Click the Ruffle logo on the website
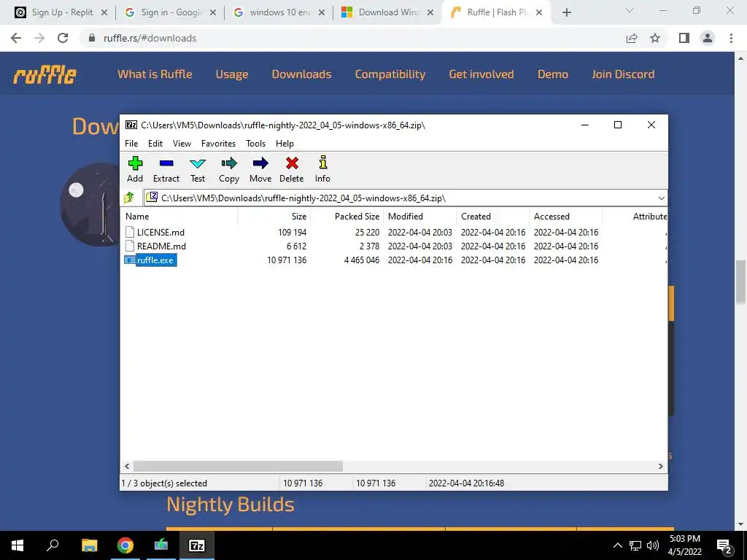 click(44, 74)
